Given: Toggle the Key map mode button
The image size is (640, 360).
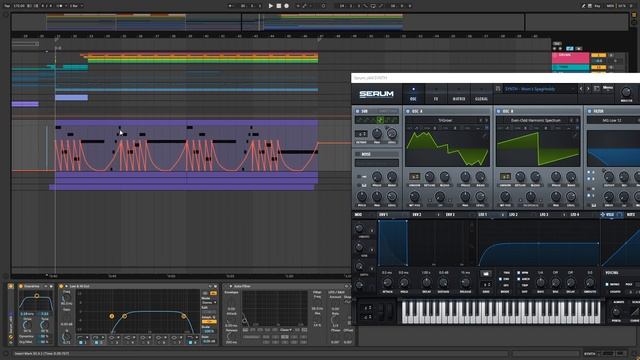Looking at the screenshot, I should [x=598, y=6].
